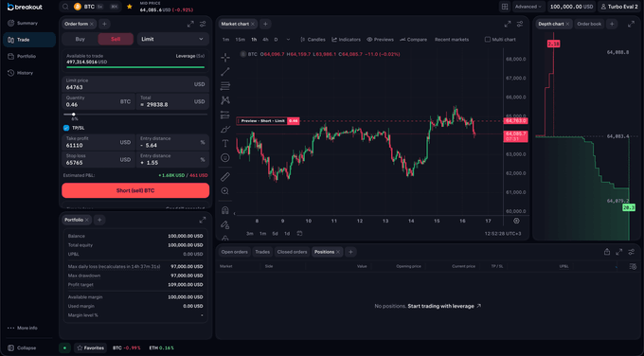Open the emoji sticker tool

tap(225, 158)
